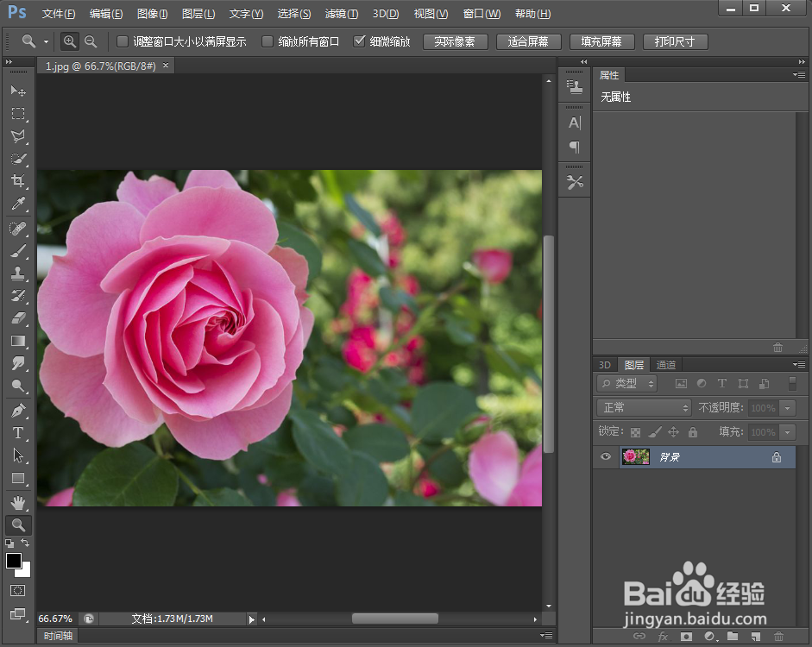The width and height of the screenshot is (812, 647).
Task: Click the 打印尺寸 button
Action: [x=675, y=42]
